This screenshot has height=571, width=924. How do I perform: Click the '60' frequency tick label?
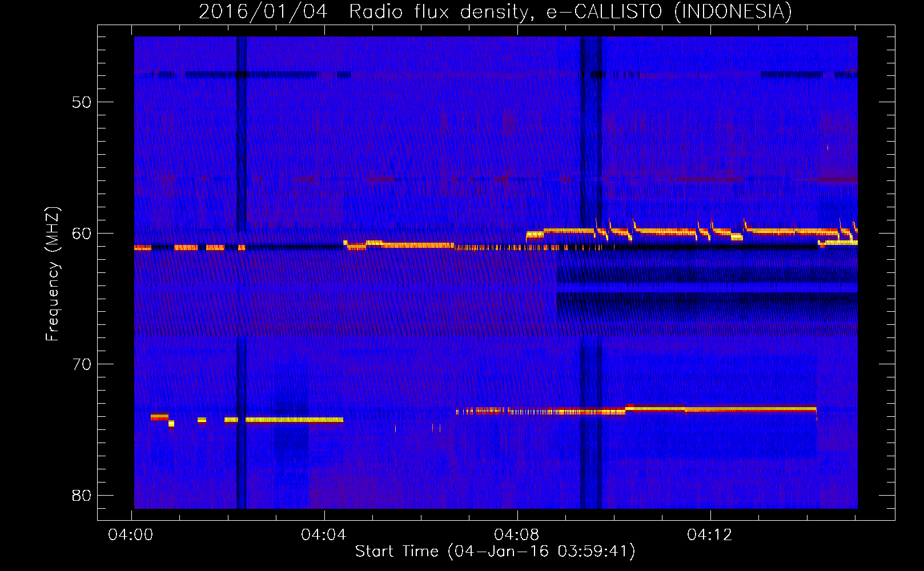pyautogui.click(x=82, y=234)
